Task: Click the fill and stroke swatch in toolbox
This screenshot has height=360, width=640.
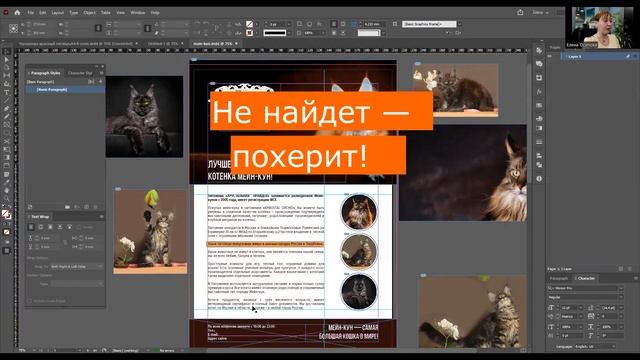Action: 7,214
